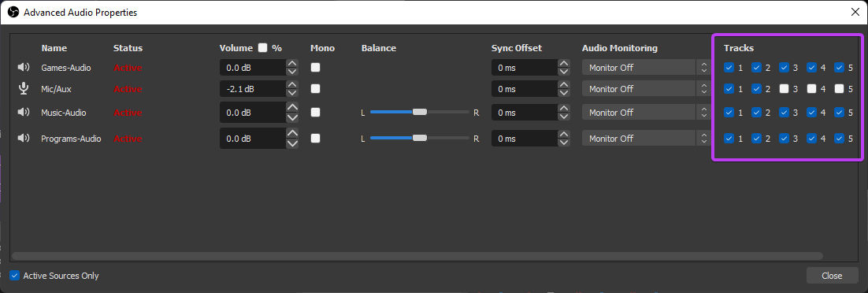Check track 4 for Mic/Aux
Screen dimensions: 868x293
(812, 89)
